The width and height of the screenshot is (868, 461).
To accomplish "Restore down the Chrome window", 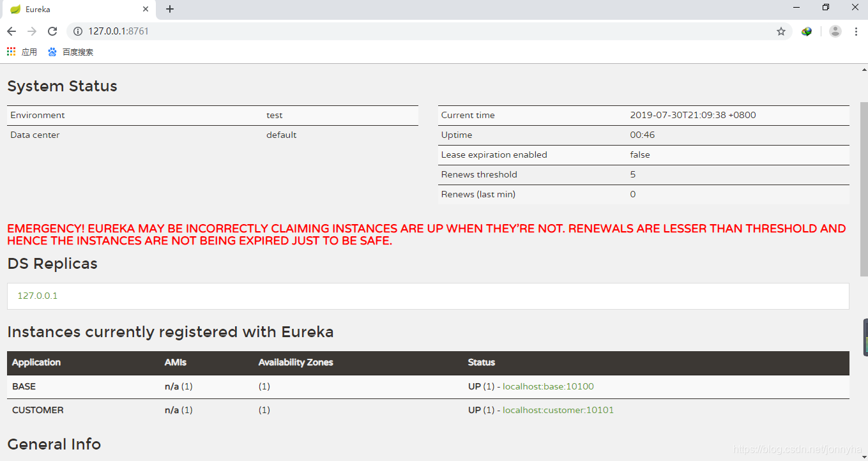I will click(x=826, y=8).
